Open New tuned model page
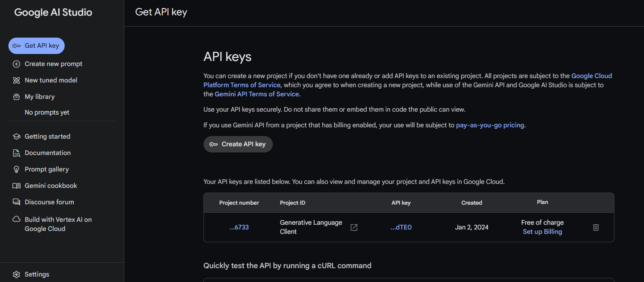Screen dimensions: 644x282 point(51,80)
